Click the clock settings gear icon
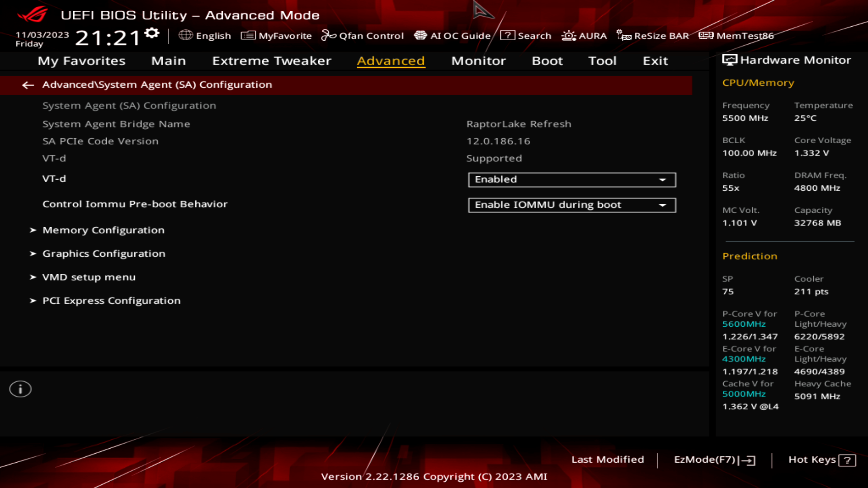868x488 pixels. (x=152, y=32)
